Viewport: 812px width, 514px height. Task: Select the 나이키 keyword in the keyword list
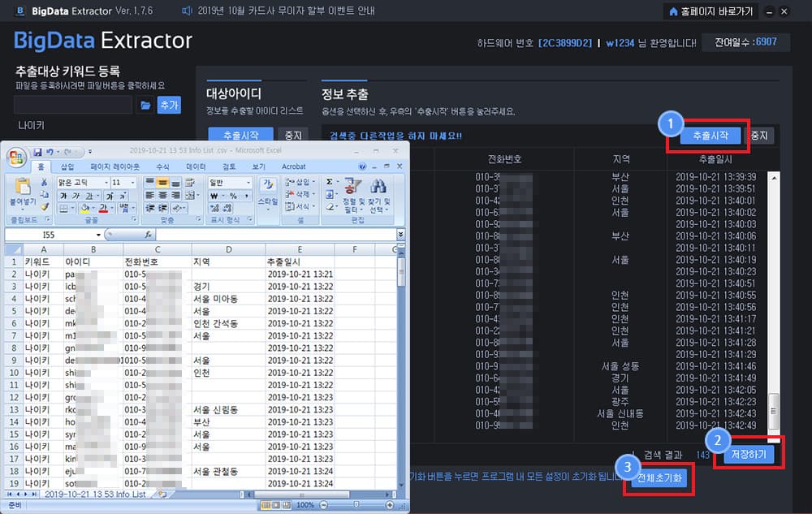tap(31, 125)
